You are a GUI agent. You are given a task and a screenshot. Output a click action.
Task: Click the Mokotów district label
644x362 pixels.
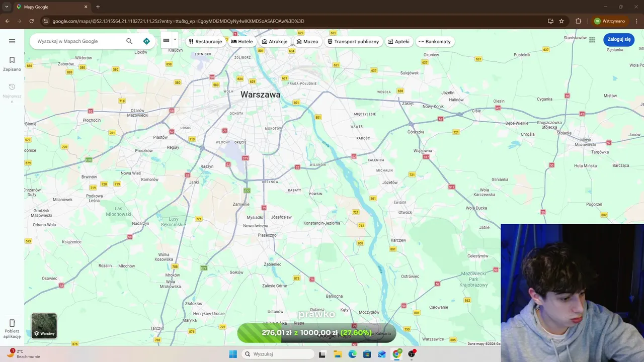(273, 128)
